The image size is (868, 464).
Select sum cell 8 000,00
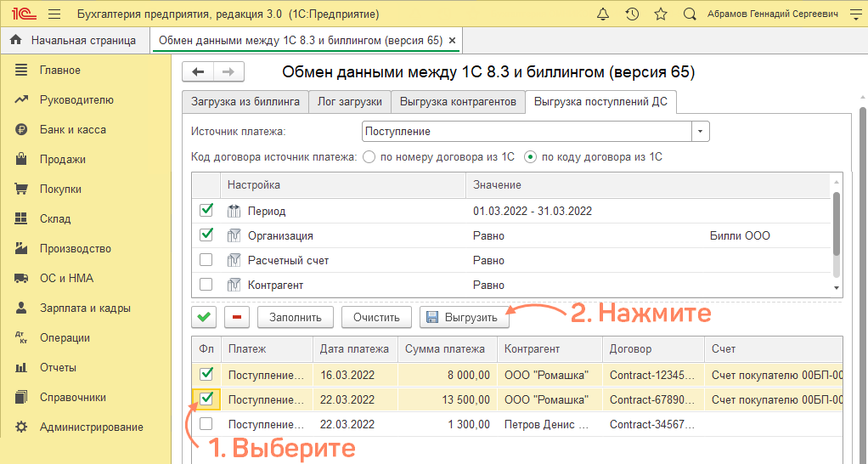448,375
